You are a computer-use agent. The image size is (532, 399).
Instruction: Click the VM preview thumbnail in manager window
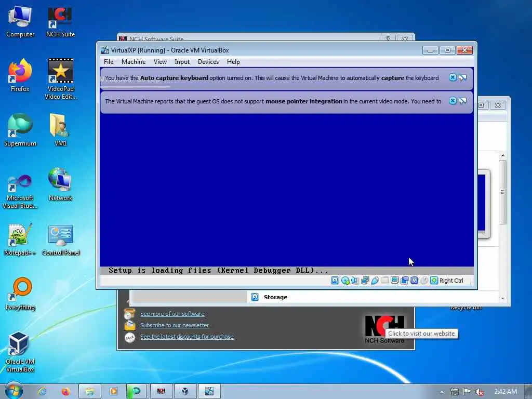(484, 204)
